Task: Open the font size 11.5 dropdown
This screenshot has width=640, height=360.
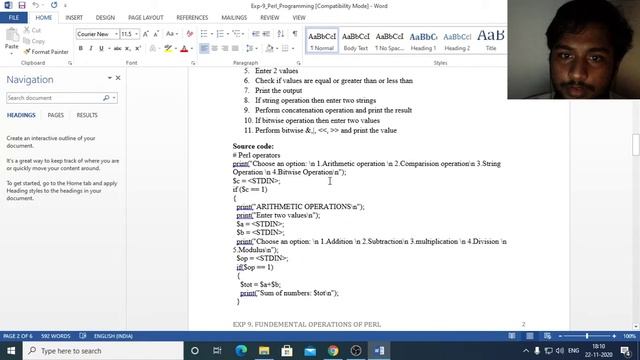Action: pyautogui.click(x=136, y=34)
